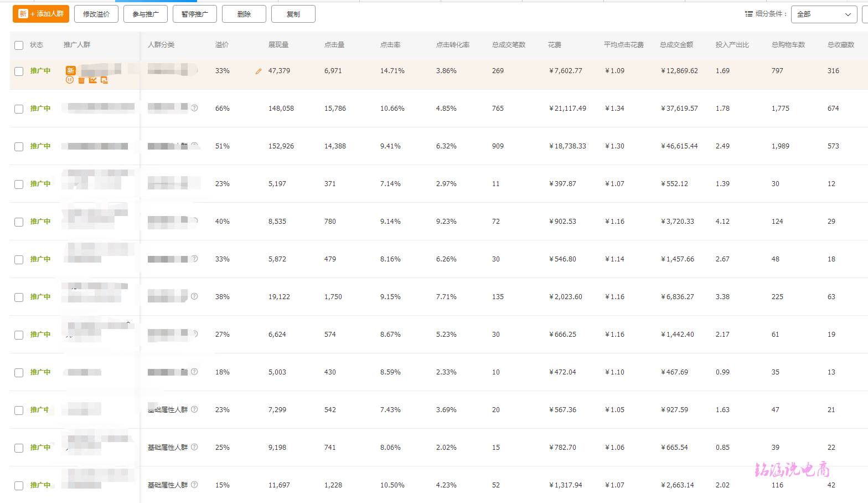The height and width of the screenshot is (503, 868).
Task: Tick checkbox for the 6,624 impressions row
Action: click(x=19, y=335)
